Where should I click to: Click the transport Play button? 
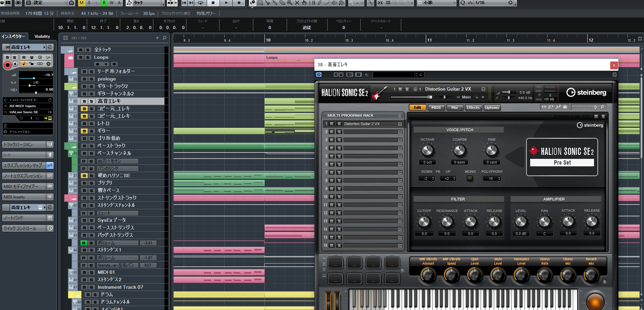coord(226,3)
